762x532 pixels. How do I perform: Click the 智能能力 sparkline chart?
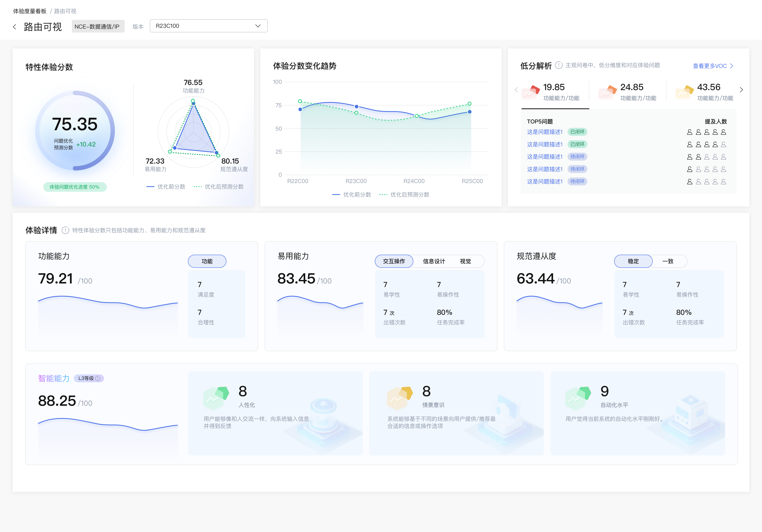pyautogui.click(x=108, y=437)
